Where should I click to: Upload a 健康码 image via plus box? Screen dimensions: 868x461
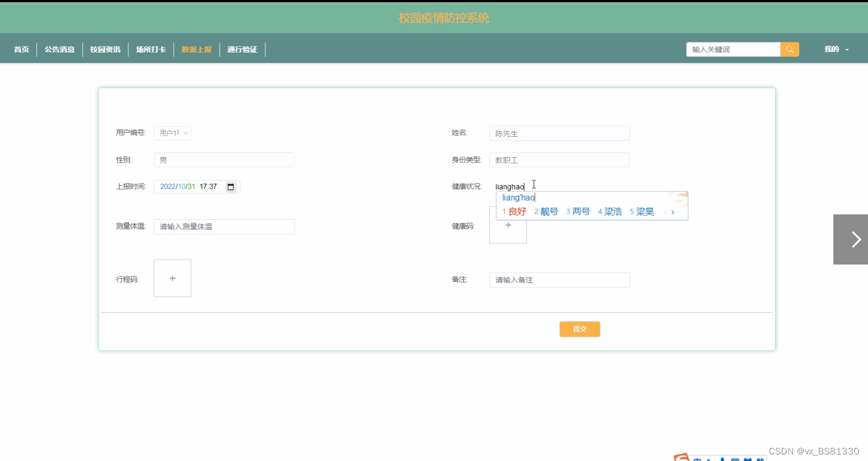pyautogui.click(x=508, y=225)
